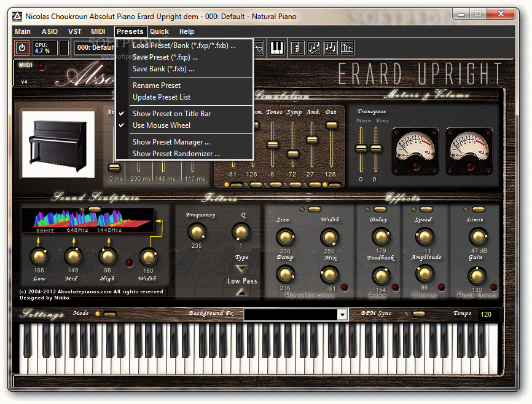Open the Help menu
This screenshot has width=532, height=404.
(187, 31)
